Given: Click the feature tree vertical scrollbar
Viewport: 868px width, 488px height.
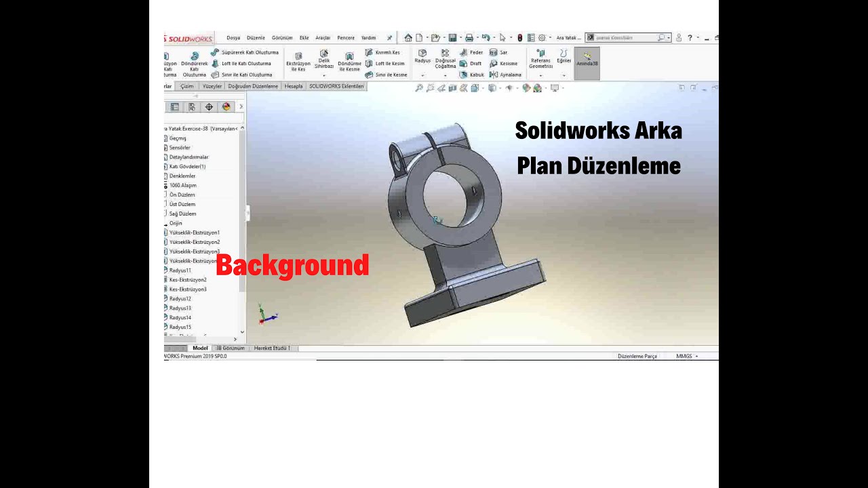Looking at the screenshot, I should (242, 210).
